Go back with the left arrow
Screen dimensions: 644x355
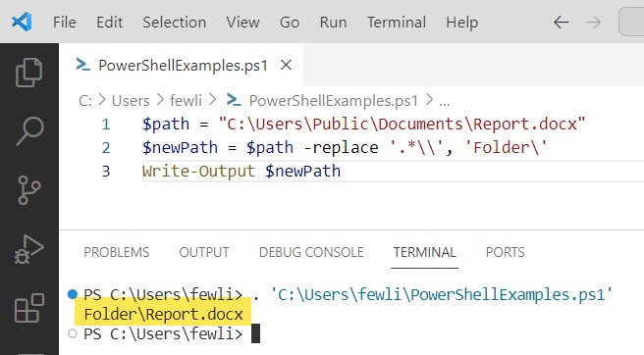(x=561, y=23)
